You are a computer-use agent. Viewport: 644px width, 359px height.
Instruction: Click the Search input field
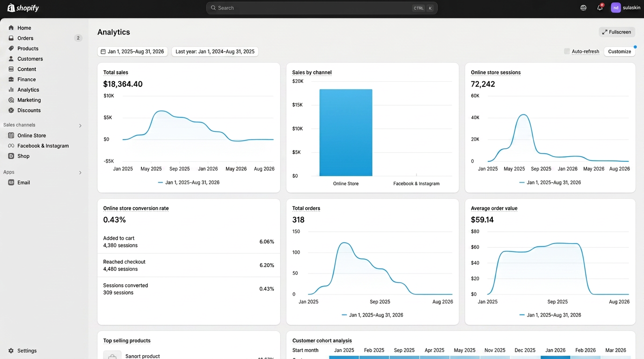click(322, 8)
